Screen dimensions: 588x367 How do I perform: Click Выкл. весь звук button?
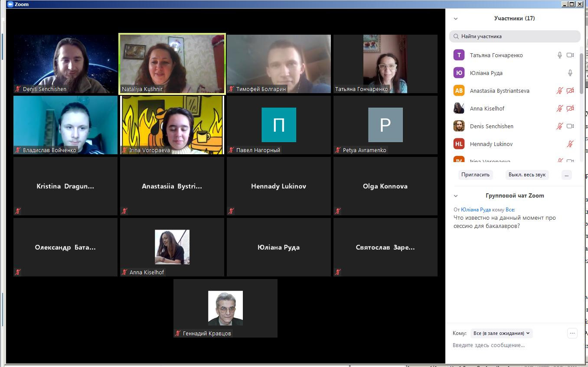point(527,175)
